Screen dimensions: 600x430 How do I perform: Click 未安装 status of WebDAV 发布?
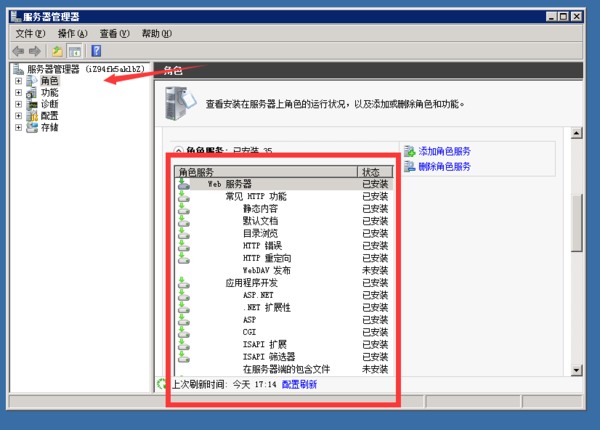375,270
